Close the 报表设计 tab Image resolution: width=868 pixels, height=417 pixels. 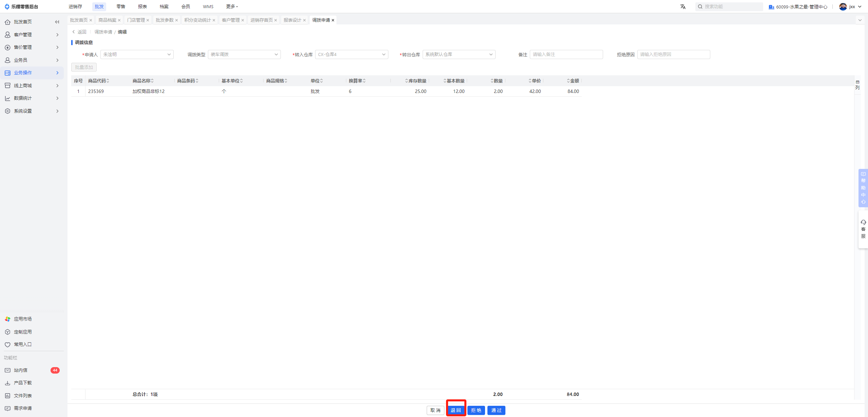(304, 20)
